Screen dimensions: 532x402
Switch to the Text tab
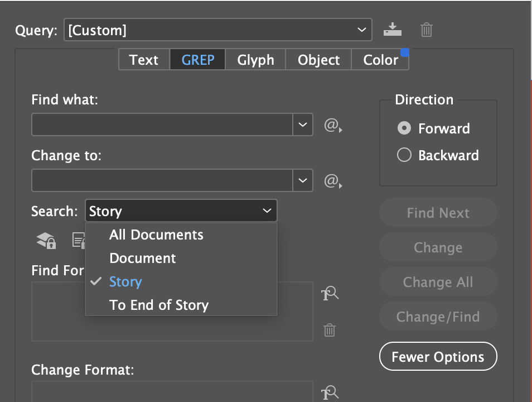tap(143, 60)
